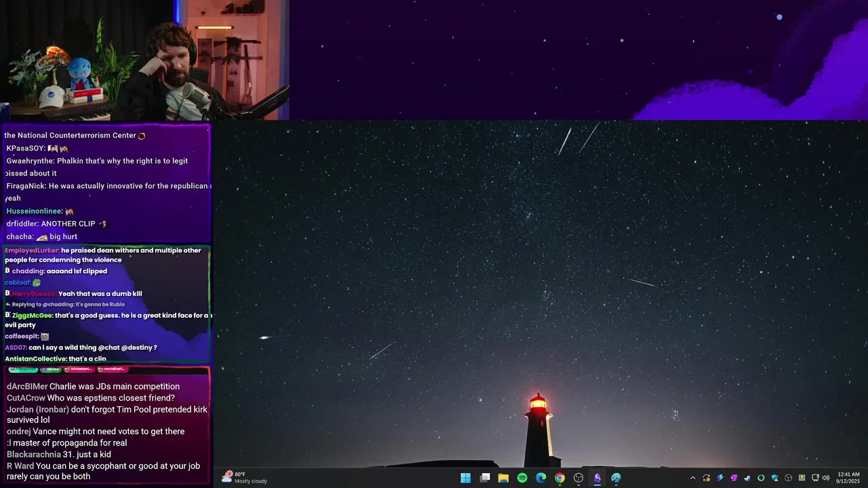This screenshot has height=488, width=868.
Task: Click the purple square tray icon
Action: [734, 478]
